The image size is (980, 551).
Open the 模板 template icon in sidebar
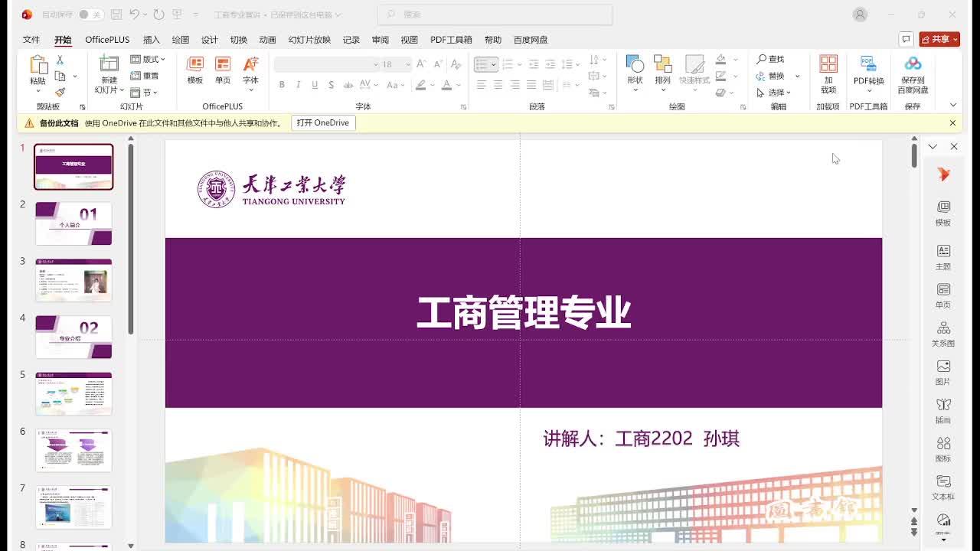click(943, 214)
